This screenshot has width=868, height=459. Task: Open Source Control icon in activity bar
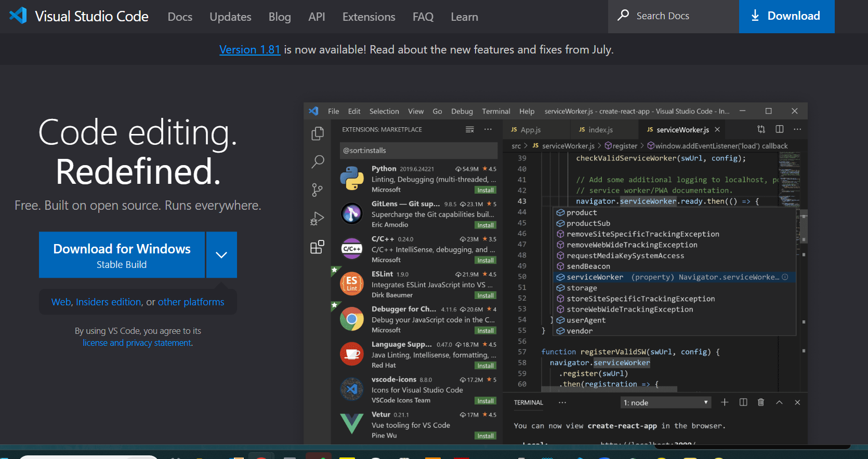click(x=318, y=190)
